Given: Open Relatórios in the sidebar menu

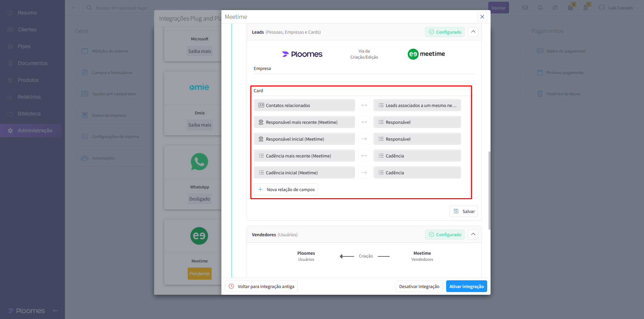Looking at the screenshot, I should coord(29,97).
